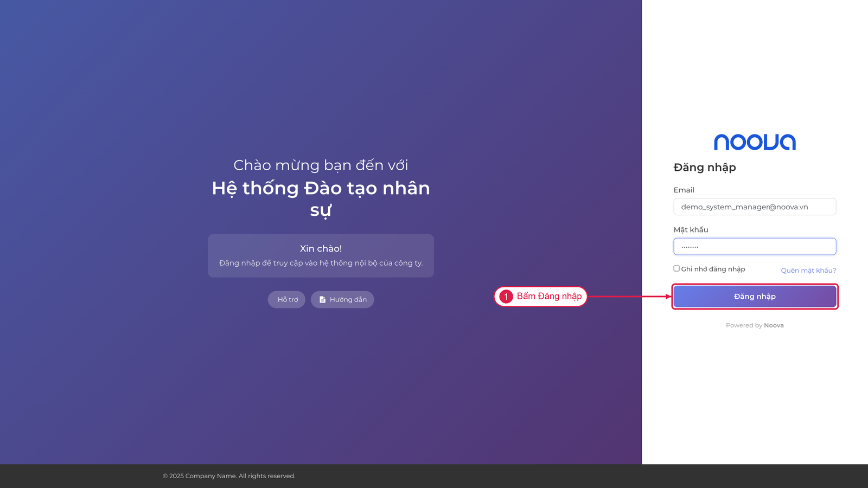Image resolution: width=868 pixels, height=488 pixels.
Task: Click the 'Xin chào!' greeting text
Action: tap(321, 248)
